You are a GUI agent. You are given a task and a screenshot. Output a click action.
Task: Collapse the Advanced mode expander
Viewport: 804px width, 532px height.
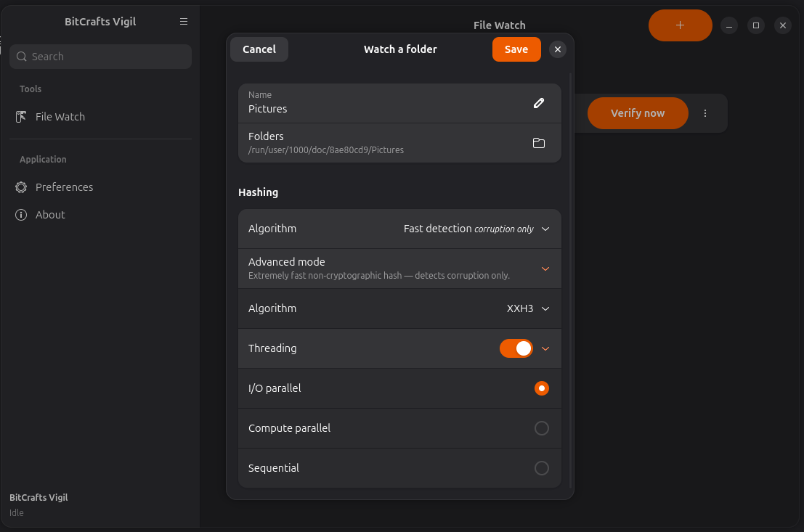coord(545,269)
